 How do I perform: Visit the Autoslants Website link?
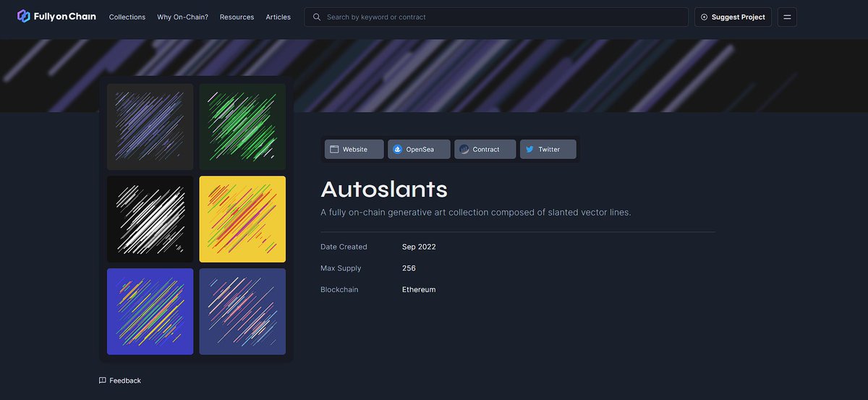coord(354,149)
